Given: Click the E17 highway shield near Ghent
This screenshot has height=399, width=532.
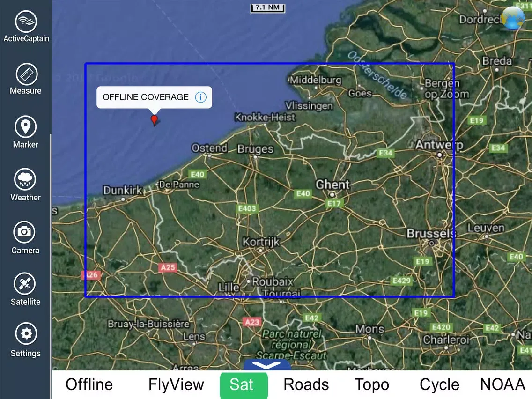Looking at the screenshot, I should pos(334,204).
